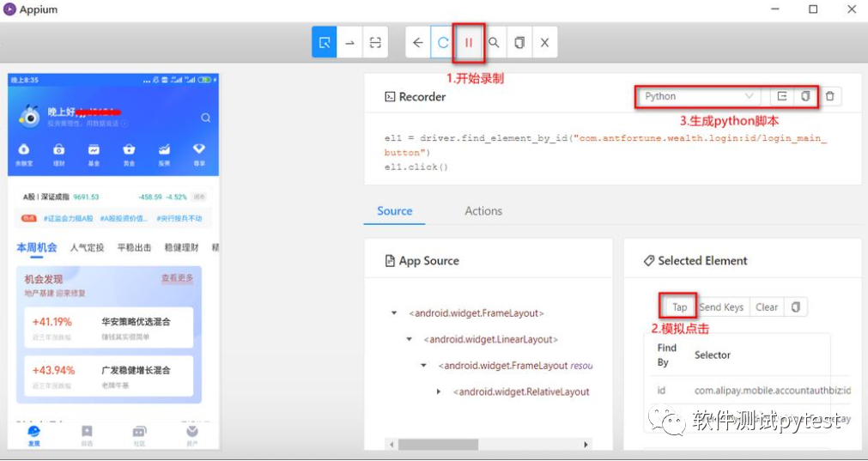Tap the 股票 chart icon in phone screenshot
The height and width of the screenshot is (461, 868).
pos(164,155)
